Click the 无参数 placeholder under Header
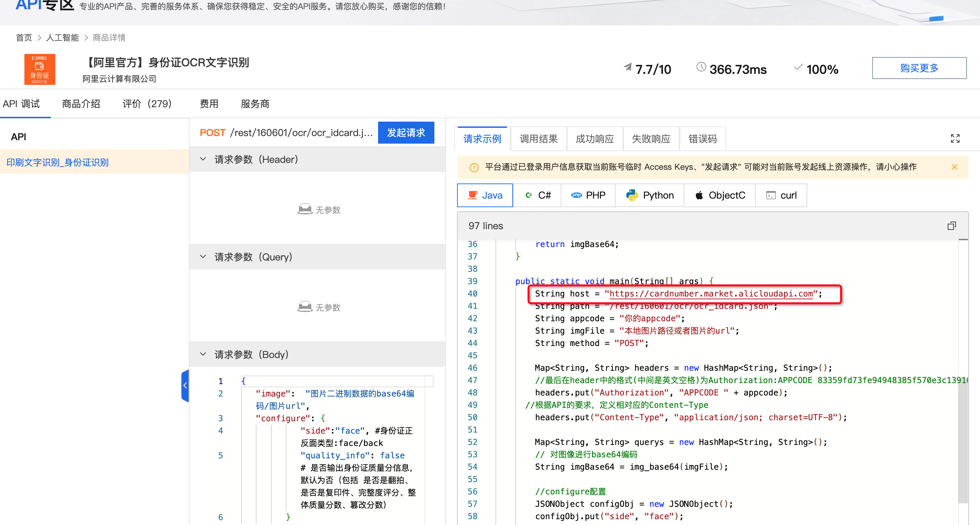The width and height of the screenshot is (980, 525). coord(318,209)
